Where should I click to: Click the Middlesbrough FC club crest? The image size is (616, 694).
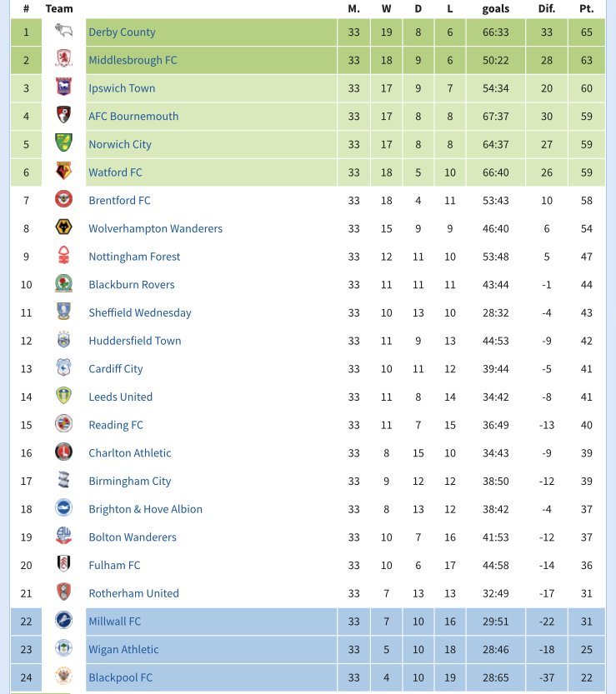(63, 60)
